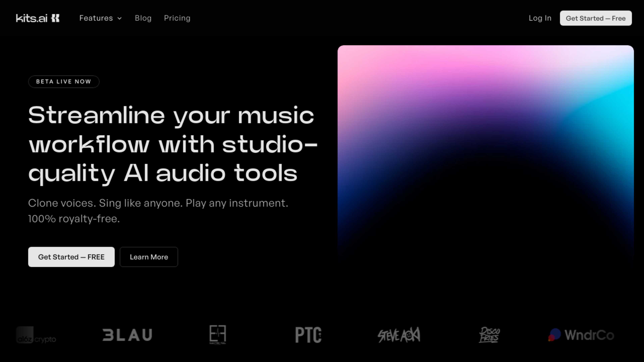Viewport: 644px width, 362px height.
Task: Open the Features menu
Action: click(96, 18)
